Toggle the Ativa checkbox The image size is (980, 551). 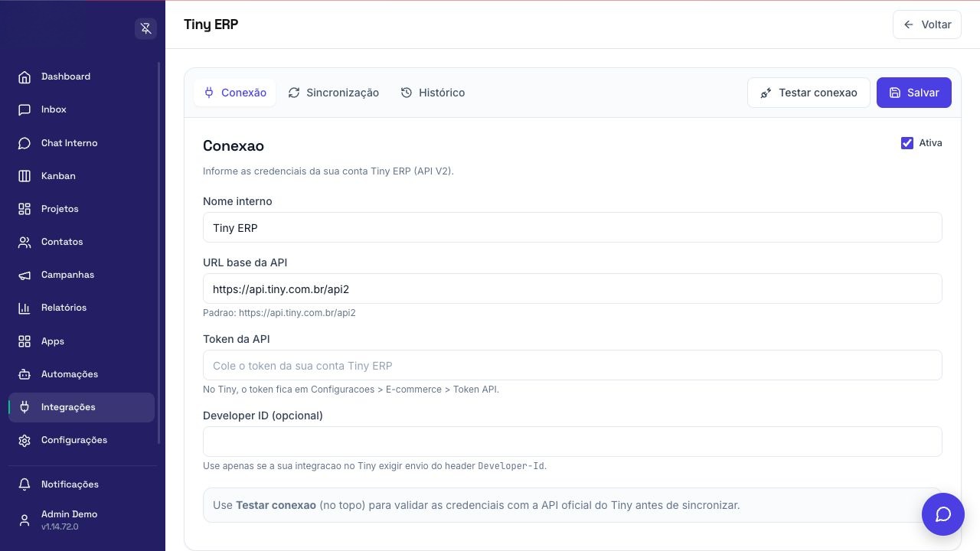tap(907, 143)
